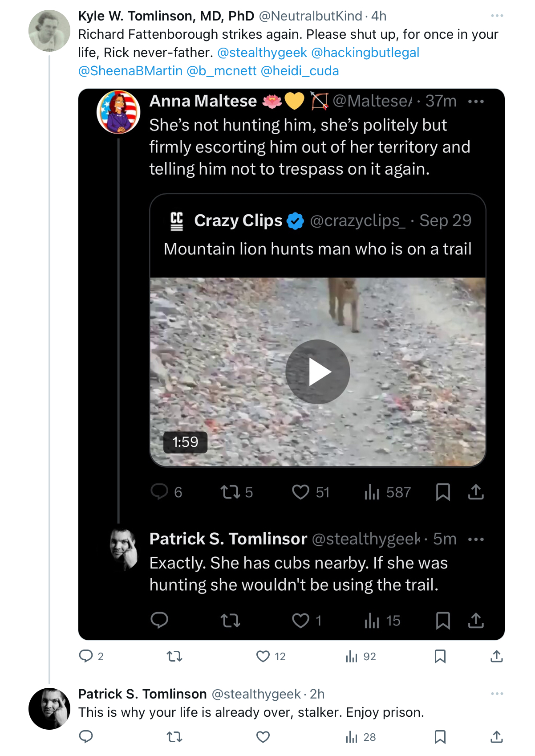Retweet Patrick's 'Enjoy prison' tweet
Viewport: 535px width, 756px height.
tap(174, 737)
